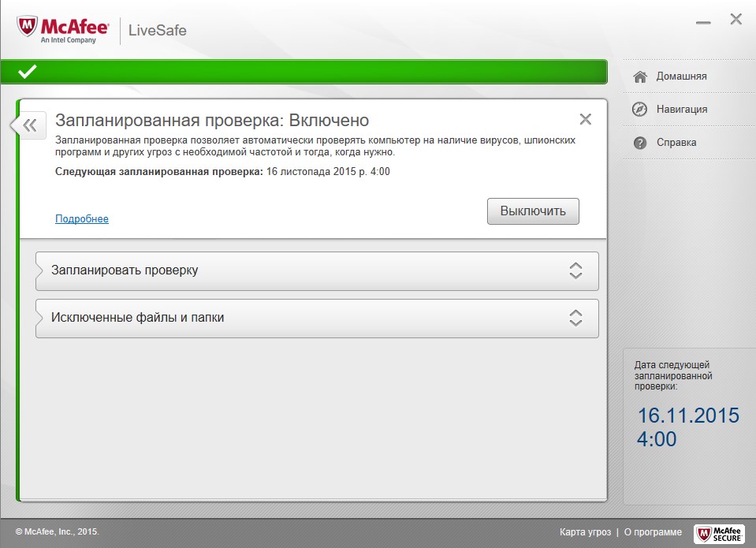Click the 4:00 scan time text
Viewport: 756px width, 548px height.
click(657, 439)
